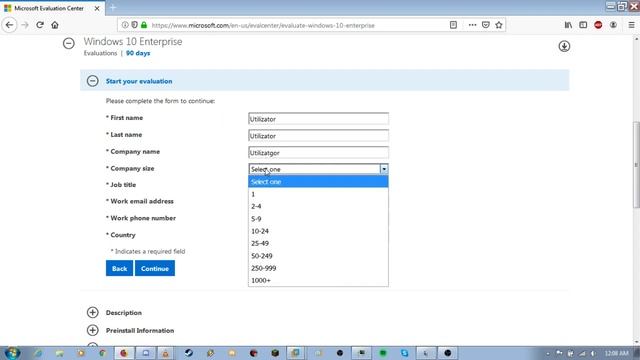Click the Company size dropdown arrow
The width and height of the screenshot is (640, 360).
pos(384,169)
